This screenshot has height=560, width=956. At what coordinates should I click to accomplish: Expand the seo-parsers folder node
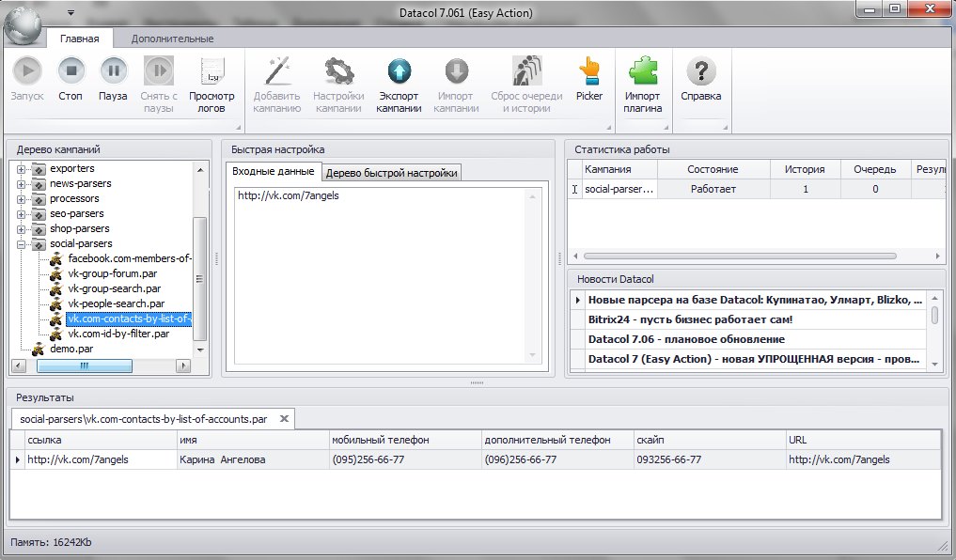pyautogui.click(x=22, y=214)
